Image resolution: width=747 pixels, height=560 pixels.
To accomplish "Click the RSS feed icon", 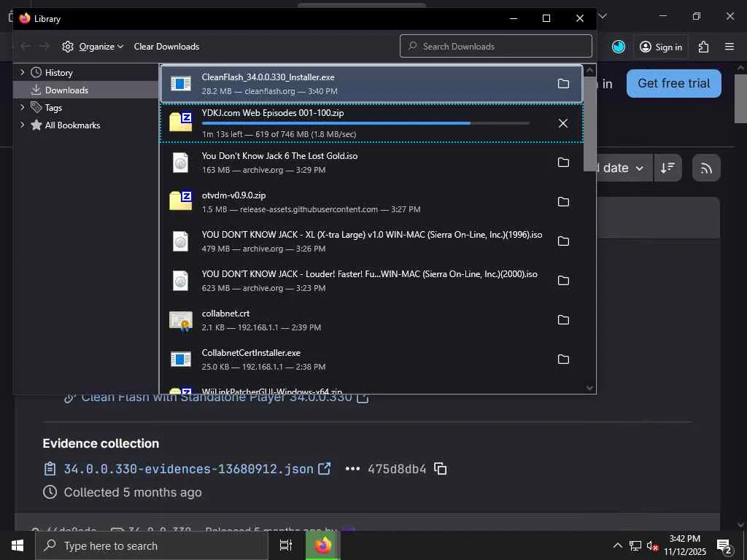I will (x=706, y=168).
